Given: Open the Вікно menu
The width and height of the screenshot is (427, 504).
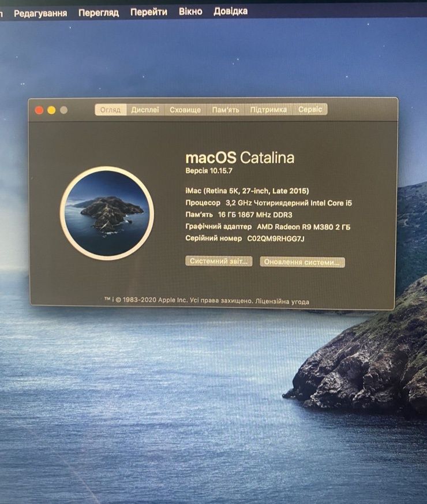Looking at the screenshot, I should tap(190, 12).
